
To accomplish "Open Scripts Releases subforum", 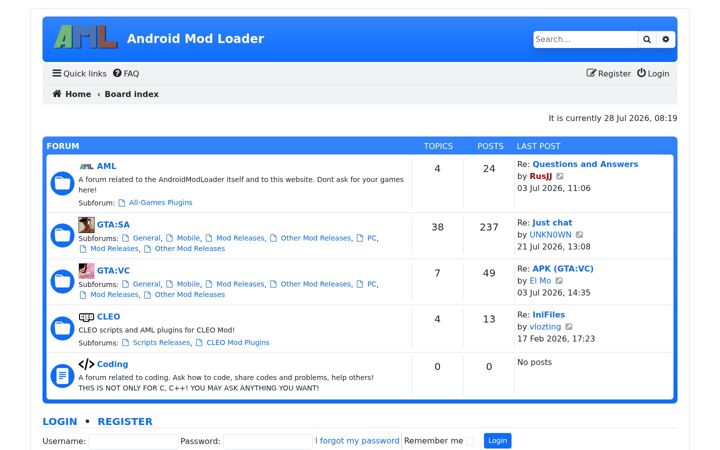I will 161,343.
